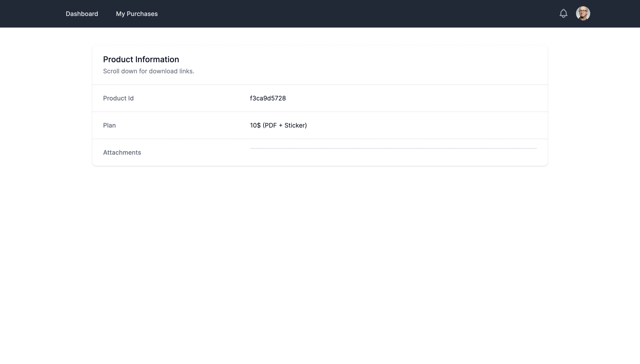The image size is (640, 364).
Task: Open notifications via the bell icon
Action: (563, 14)
